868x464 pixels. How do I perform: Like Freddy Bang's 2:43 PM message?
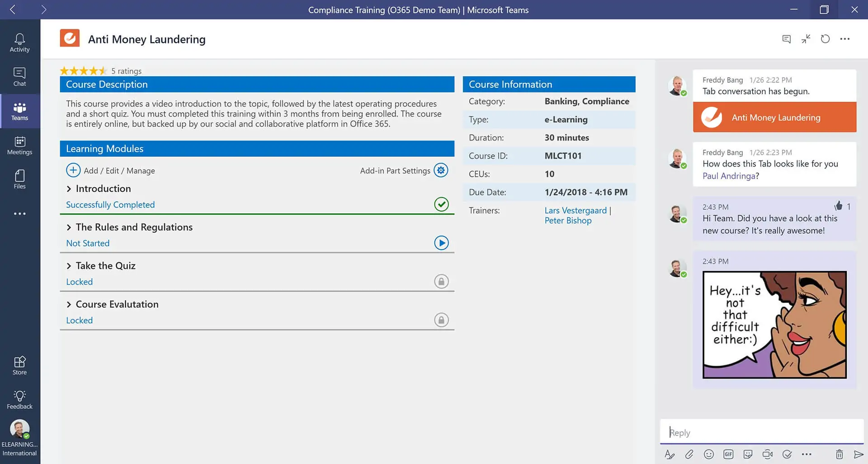[839, 206]
